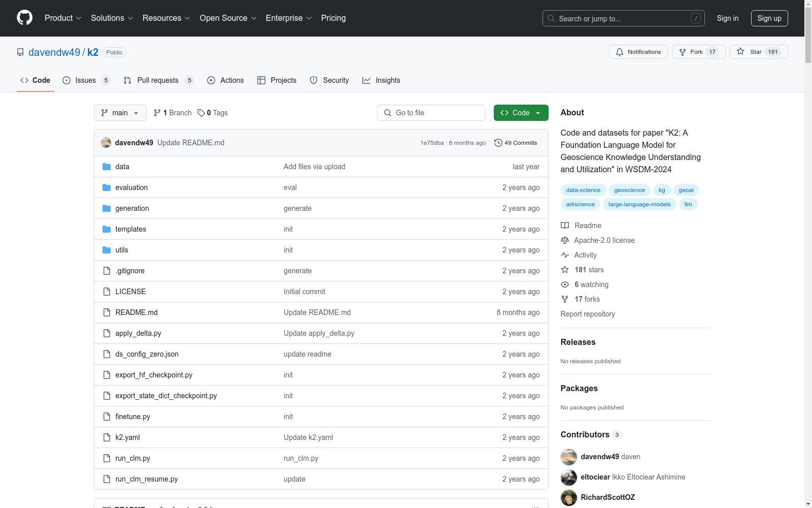Click the tag icon next to Tags
The image size is (812, 508).
click(201, 113)
